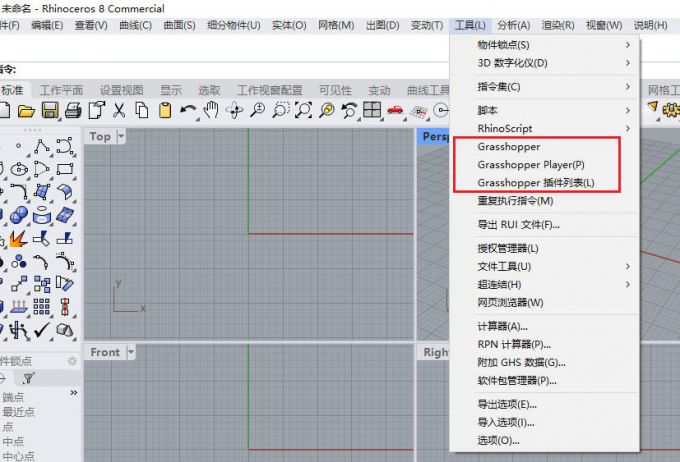The height and width of the screenshot is (462, 680).
Task: Toggle the 最近点 object snap
Action: [18, 412]
